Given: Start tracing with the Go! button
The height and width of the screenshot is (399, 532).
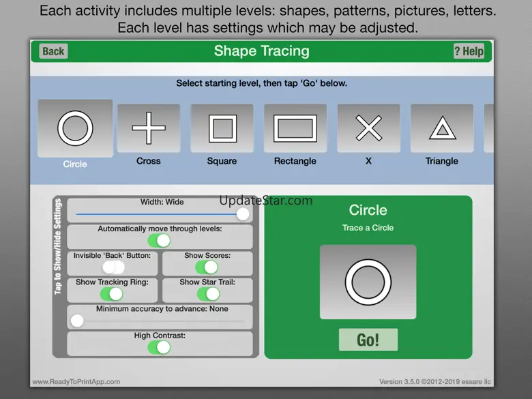Looking at the screenshot, I should pyautogui.click(x=368, y=340).
